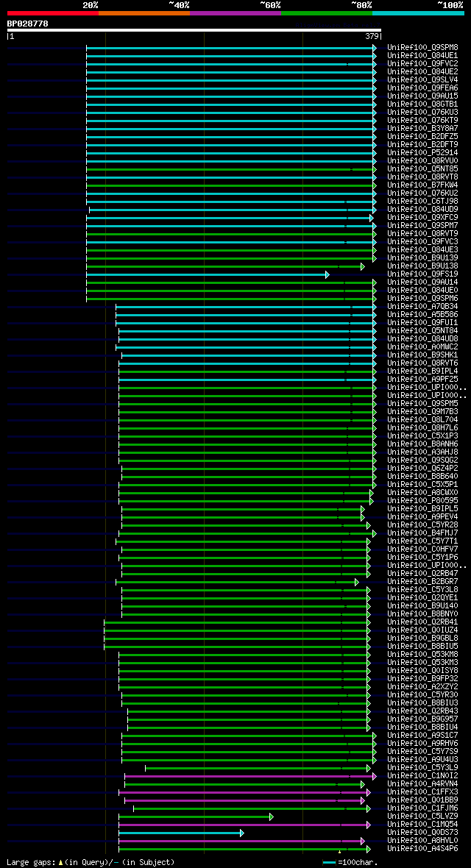Open hit UniRef100_A0MWC2
471x868 pixels.
tap(422, 347)
